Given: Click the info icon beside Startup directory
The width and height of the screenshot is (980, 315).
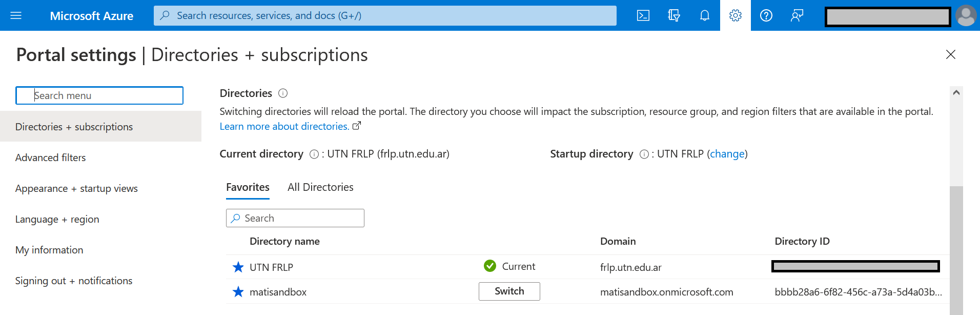Looking at the screenshot, I should (644, 154).
